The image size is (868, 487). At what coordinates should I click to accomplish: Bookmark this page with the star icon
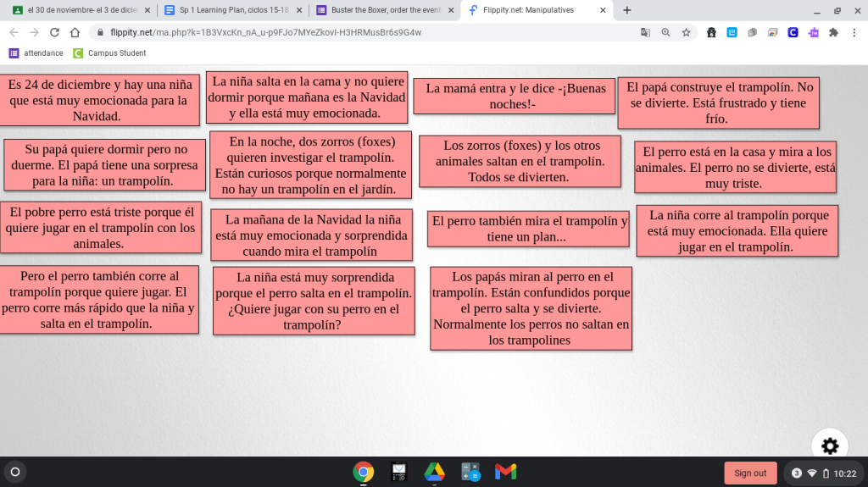686,32
